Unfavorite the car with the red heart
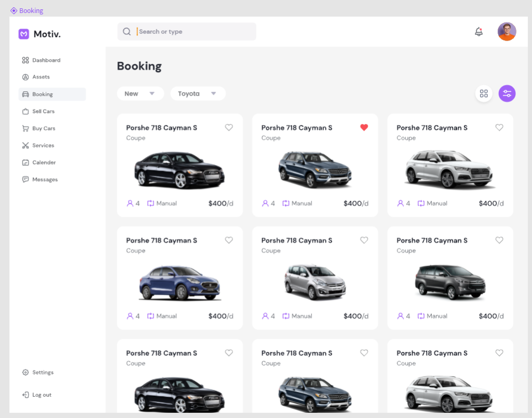 click(x=364, y=128)
